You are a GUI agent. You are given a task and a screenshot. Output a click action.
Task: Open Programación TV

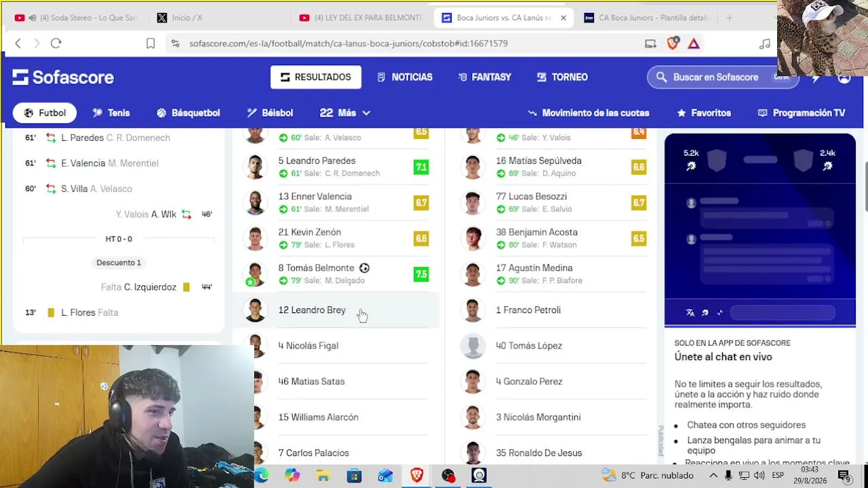tap(802, 113)
